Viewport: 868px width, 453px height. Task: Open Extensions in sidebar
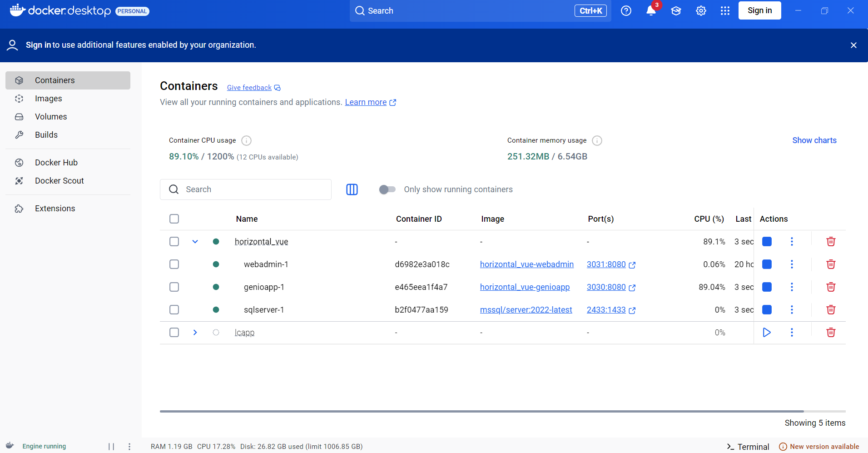click(68, 209)
